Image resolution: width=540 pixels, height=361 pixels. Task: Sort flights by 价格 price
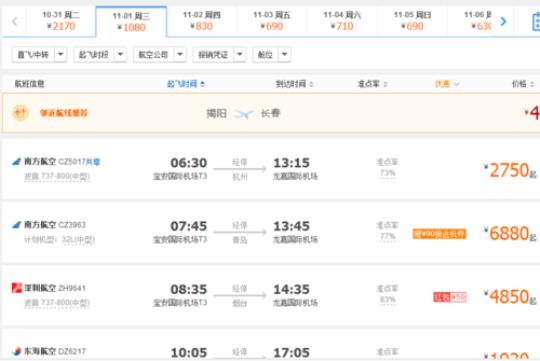tap(523, 84)
